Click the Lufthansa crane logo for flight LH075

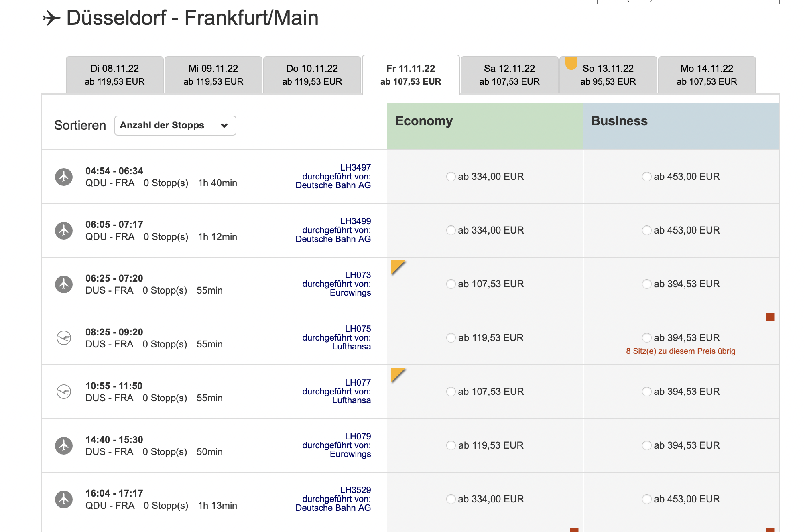click(x=64, y=338)
